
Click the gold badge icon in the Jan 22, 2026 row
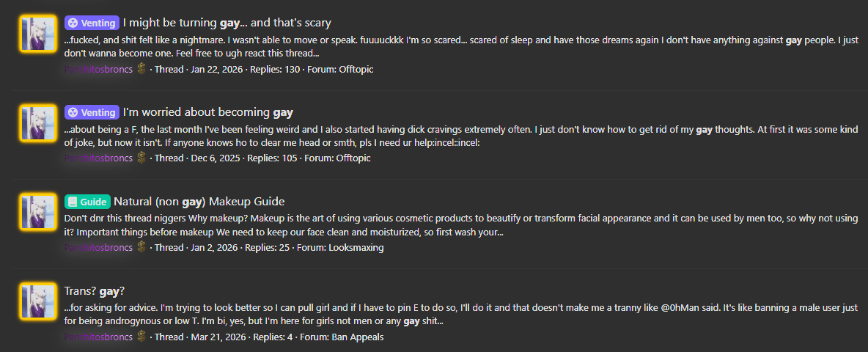tap(142, 69)
